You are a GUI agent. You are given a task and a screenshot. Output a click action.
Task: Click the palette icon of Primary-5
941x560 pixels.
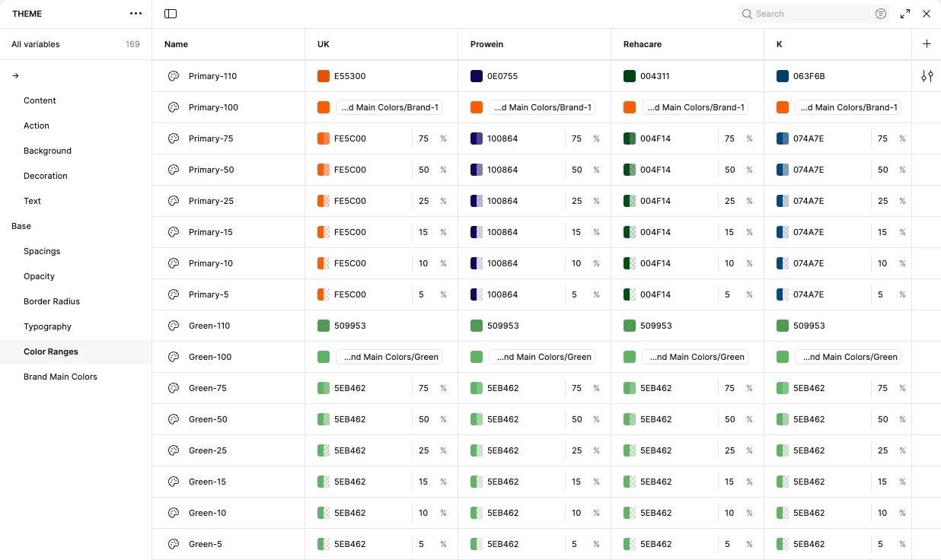tap(174, 294)
